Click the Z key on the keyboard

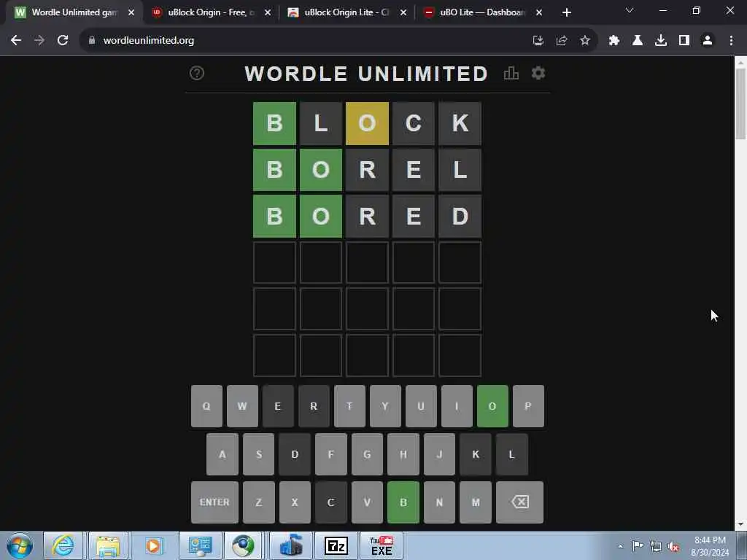point(258,502)
